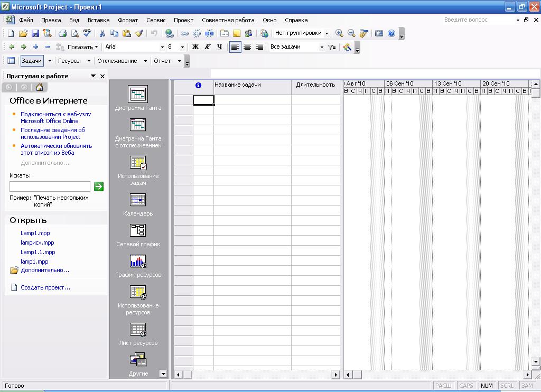Click Последние сведения об использовании Project link
This screenshot has width=541, height=392.
(x=53, y=134)
